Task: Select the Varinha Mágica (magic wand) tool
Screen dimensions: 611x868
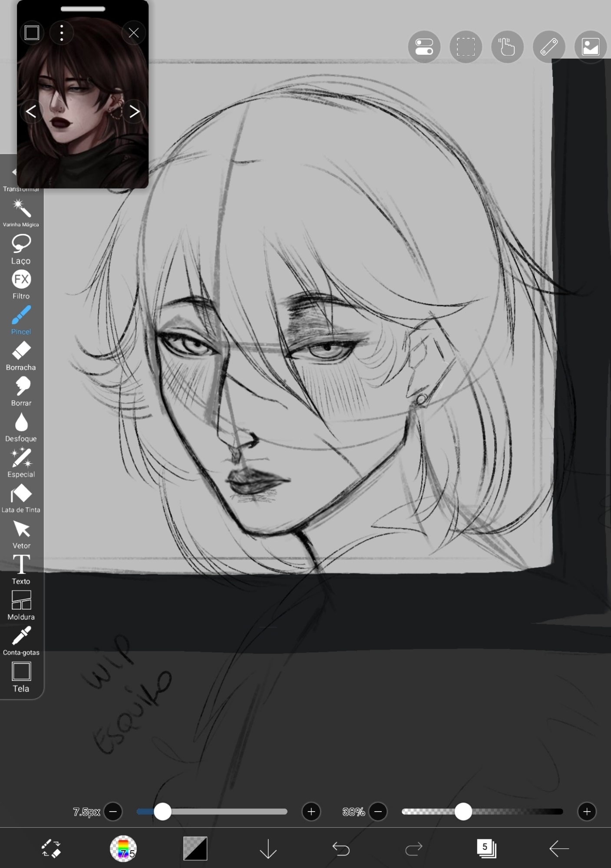Action: tap(21, 212)
